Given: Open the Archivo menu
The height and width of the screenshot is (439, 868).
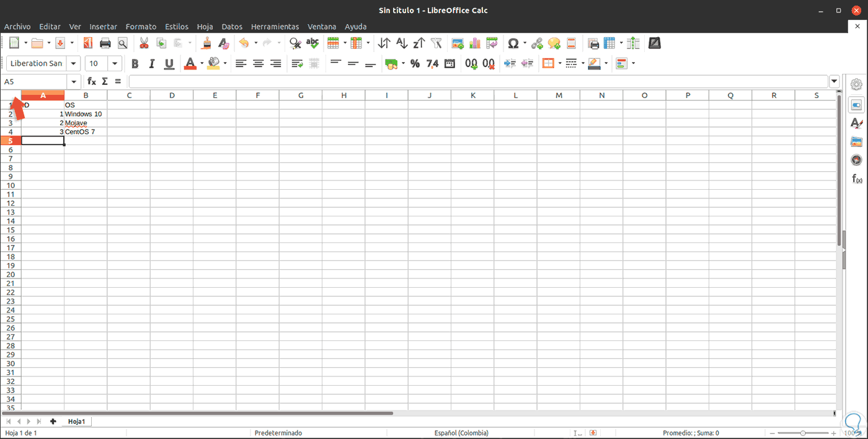Looking at the screenshot, I should tap(17, 27).
